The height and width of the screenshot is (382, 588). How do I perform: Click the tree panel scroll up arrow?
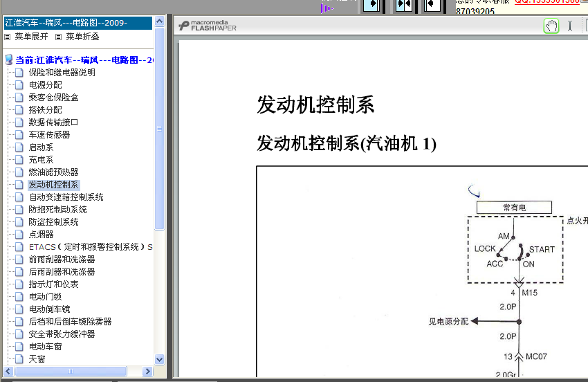click(x=159, y=21)
